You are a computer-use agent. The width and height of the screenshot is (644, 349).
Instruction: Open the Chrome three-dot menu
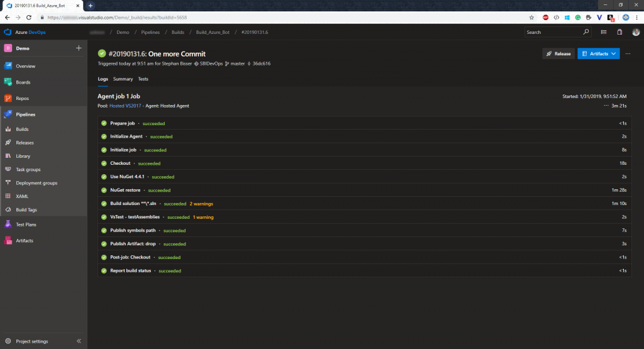(x=636, y=17)
